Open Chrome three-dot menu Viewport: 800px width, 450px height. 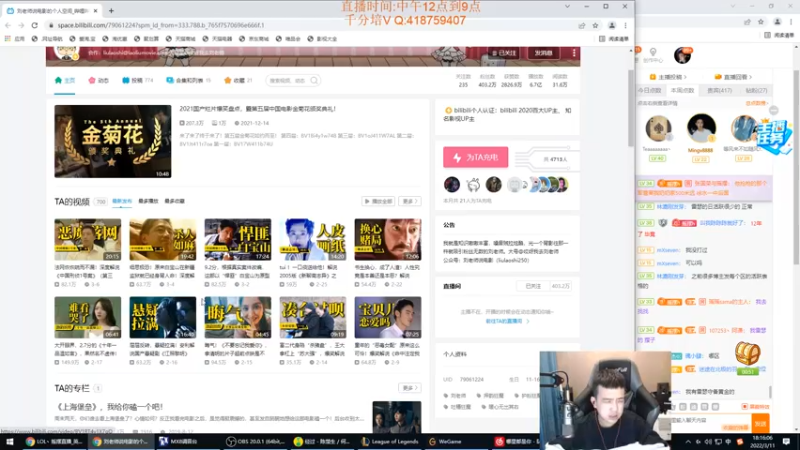point(626,26)
